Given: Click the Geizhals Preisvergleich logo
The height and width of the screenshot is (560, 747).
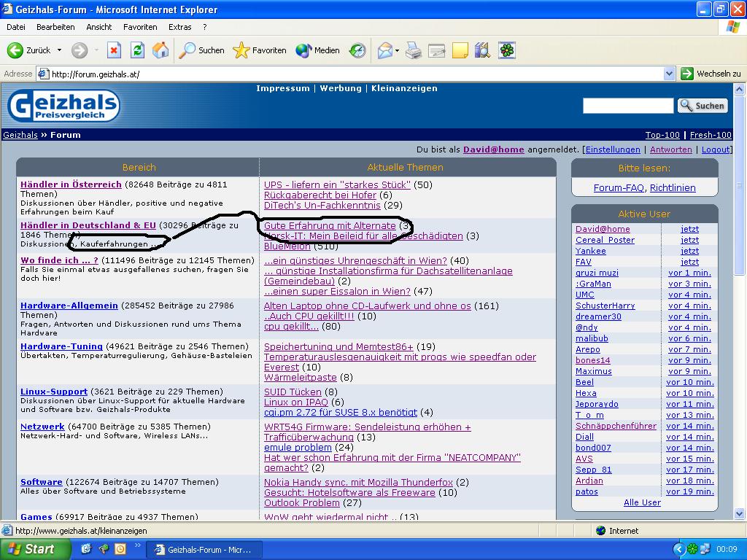Looking at the screenshot, I should click(x=63, y=106).
